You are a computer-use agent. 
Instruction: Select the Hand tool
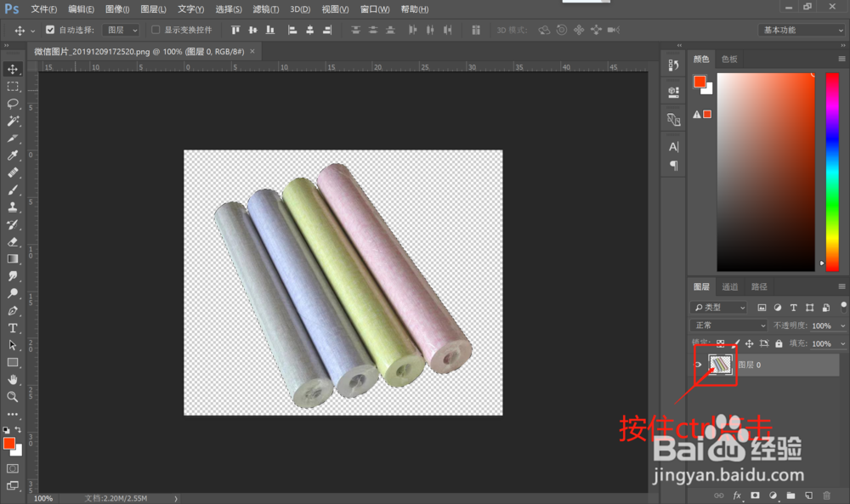pyautogui.click(x=13, y=380)
